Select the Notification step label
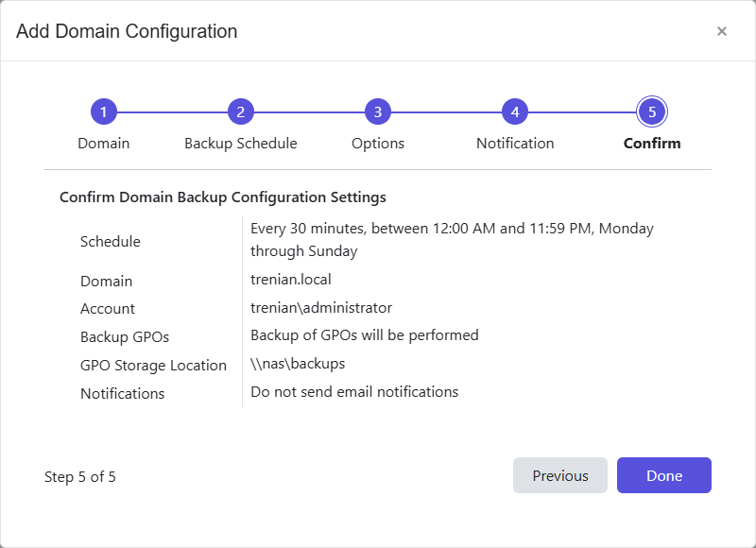756x548 pixels. click(x=514, y=143)
